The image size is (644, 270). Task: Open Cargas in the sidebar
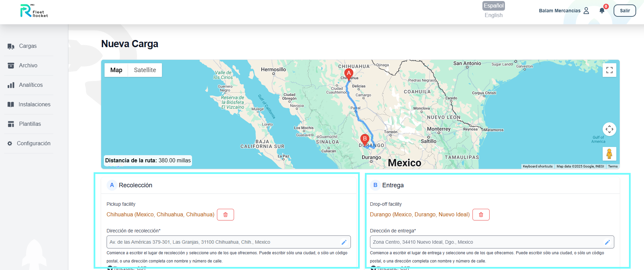tap(28, 46)
